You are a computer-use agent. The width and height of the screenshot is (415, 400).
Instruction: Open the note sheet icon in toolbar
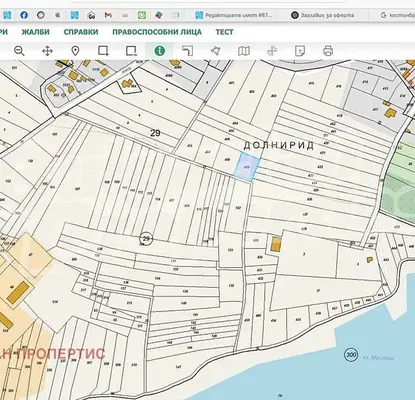point(300,51)
